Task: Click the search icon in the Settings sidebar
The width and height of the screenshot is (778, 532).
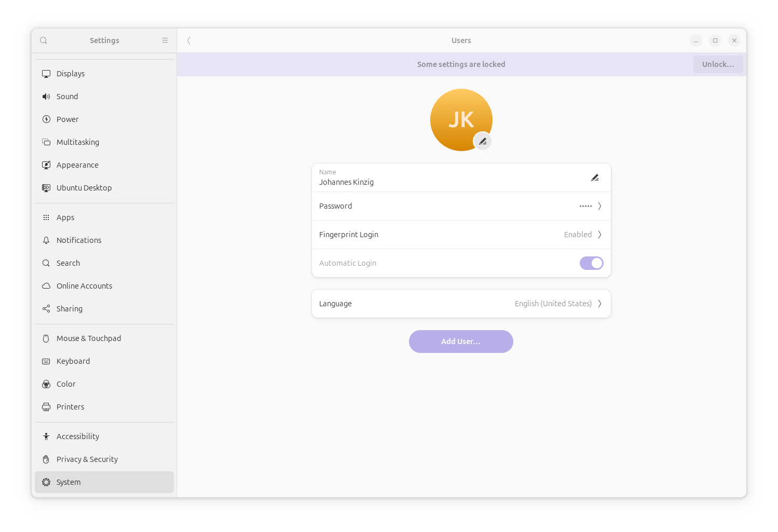Action: [x=44, y=40]
